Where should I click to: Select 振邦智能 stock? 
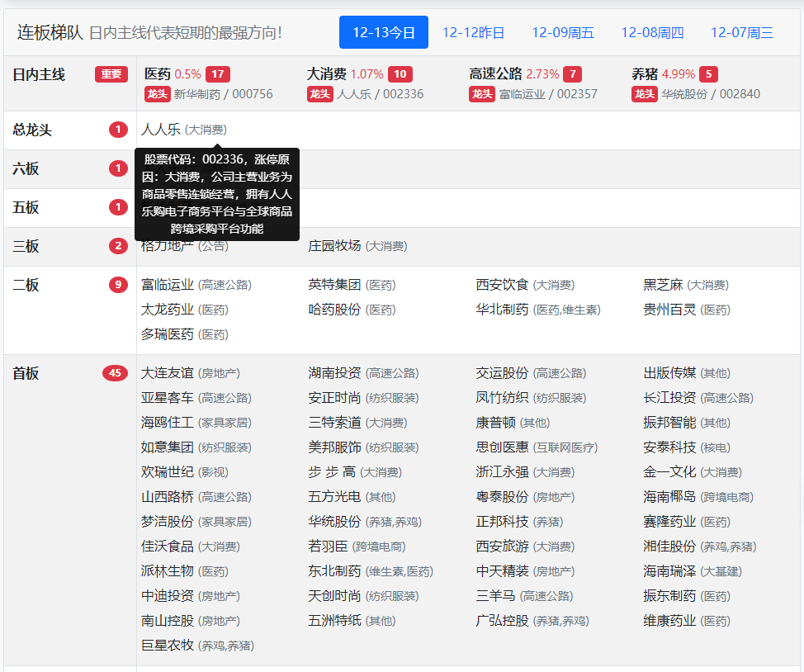pyautogui.click(x=669, y=422)
